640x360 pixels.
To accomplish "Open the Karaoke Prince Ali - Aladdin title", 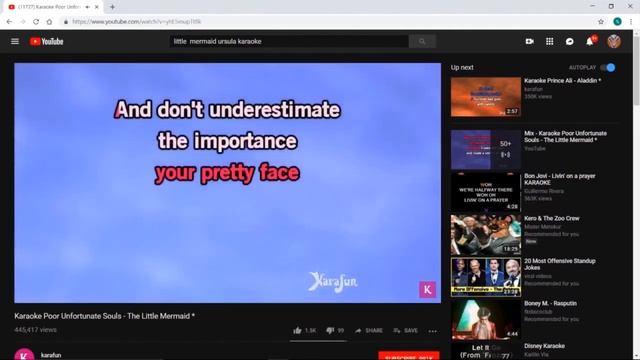I will coord(562,81).
